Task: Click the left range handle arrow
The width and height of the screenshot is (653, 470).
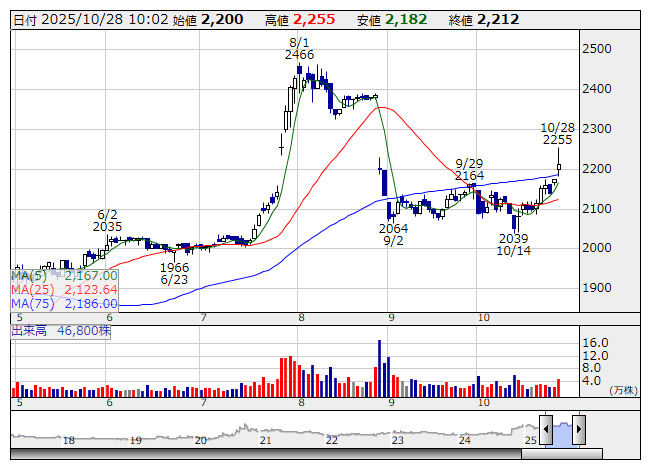Action: coord(546,429)
